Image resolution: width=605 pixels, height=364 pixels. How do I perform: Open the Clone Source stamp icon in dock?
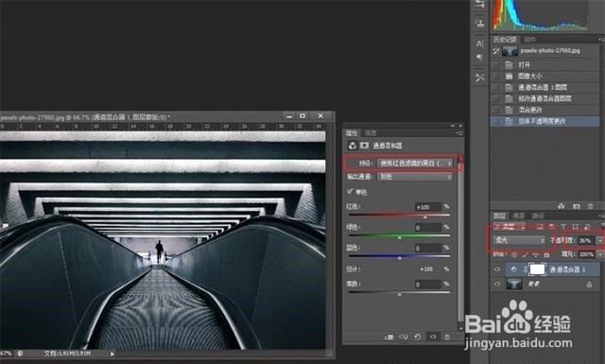point(479,23)
